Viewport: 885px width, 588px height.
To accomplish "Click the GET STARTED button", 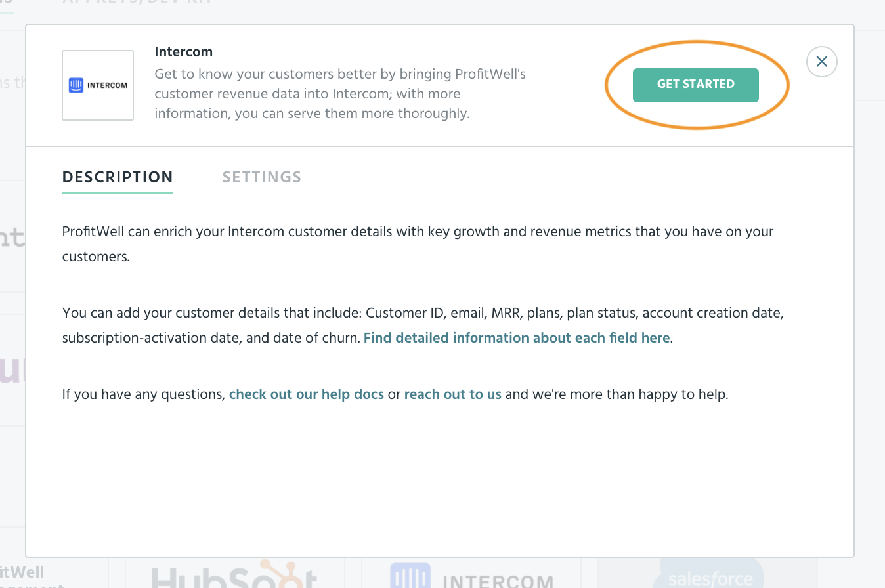I will click(695, 85).
